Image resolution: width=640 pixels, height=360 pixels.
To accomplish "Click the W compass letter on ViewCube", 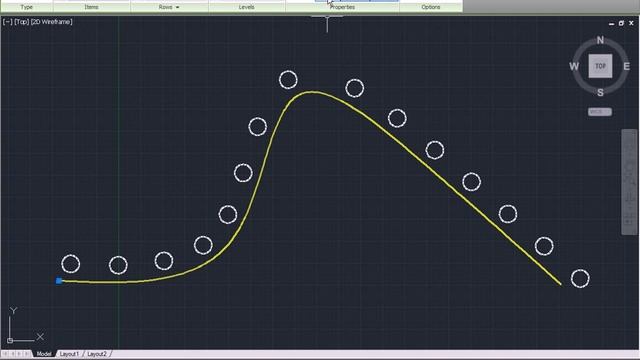I will click(x=574, y=66).
